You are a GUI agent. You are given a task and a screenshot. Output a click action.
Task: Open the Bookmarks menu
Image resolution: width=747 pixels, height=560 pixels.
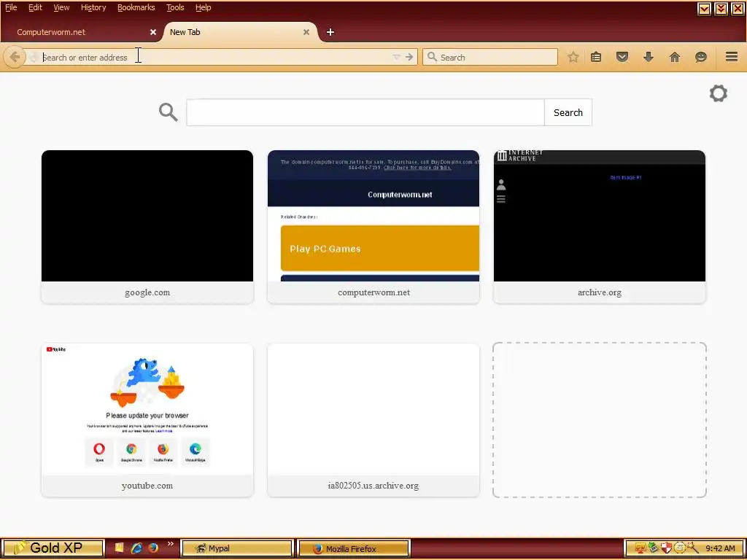(x=136, y=7)
